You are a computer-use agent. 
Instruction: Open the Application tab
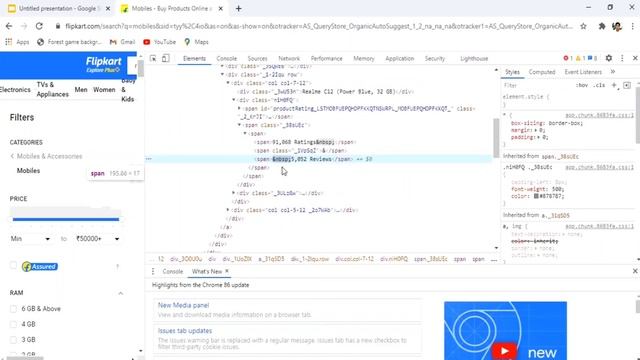[x=400, y=59]
